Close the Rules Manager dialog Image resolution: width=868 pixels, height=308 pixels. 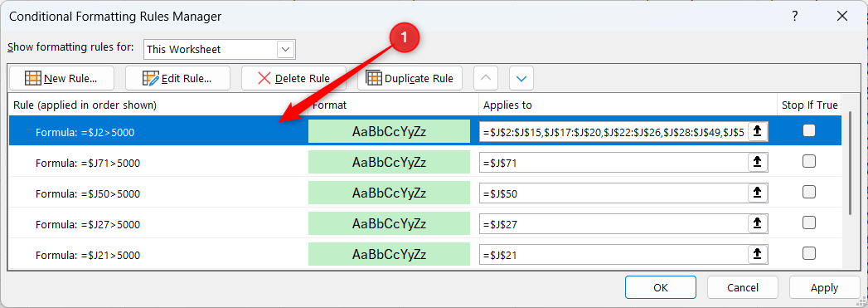pos(842,17)
